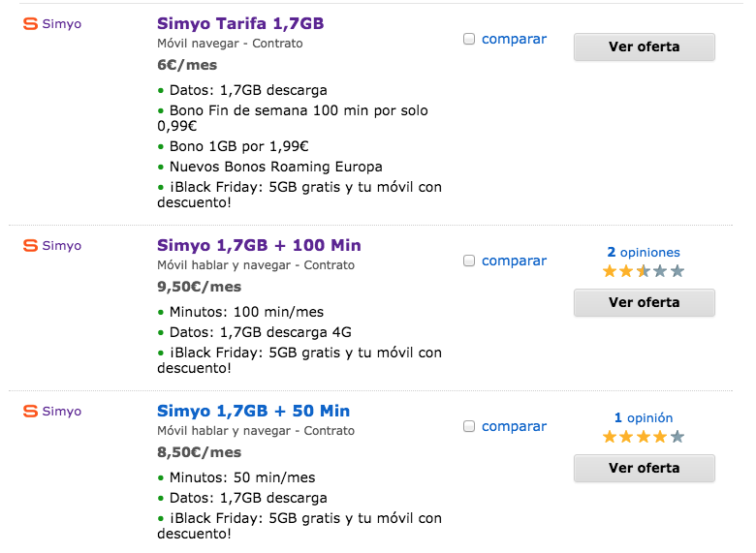Image resolution: width=756 pixels, height=553 pixels.
Task: Click the comparar link for Simyo Tarifa 1,7GB
Action: [x=514, y=40]
